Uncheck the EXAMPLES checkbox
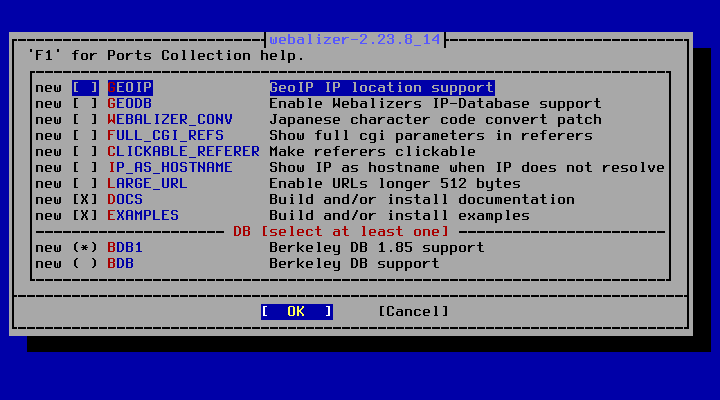Screen dimensions: 720x400 click(x=85, y=215)
